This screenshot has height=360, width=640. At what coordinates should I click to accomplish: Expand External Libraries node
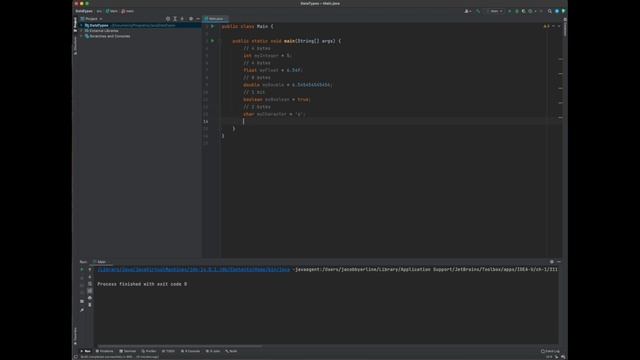click(x=82, y=31)
